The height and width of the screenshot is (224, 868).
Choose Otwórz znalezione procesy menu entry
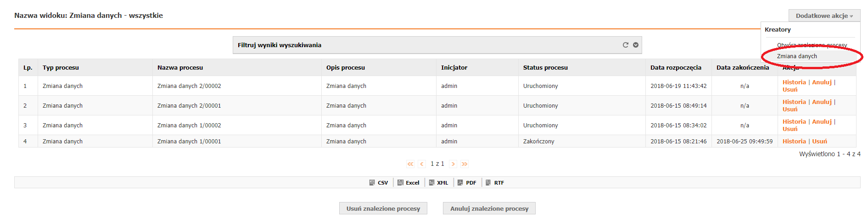point(812,45)
